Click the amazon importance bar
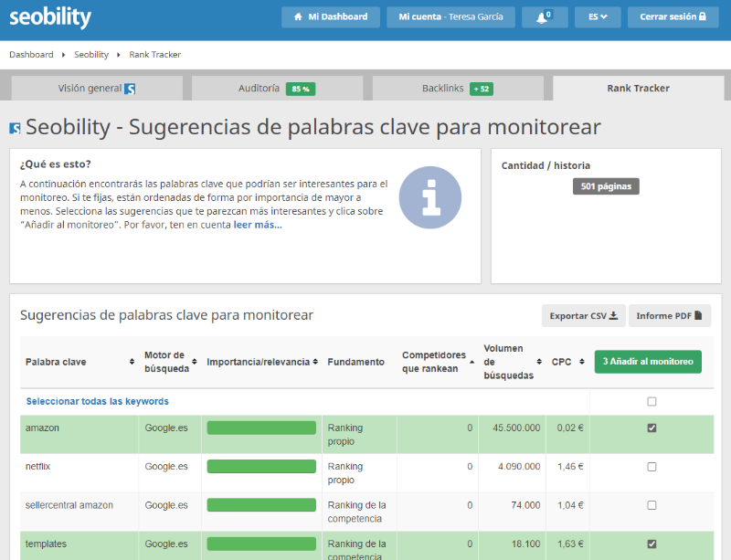This screenshot has height=560, width=731. coord(261,428)
